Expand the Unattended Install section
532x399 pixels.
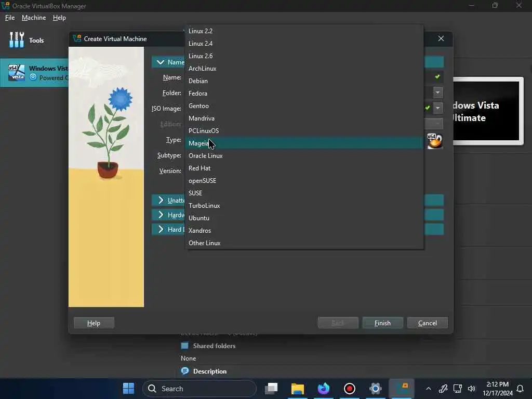(x=161, y=200)
